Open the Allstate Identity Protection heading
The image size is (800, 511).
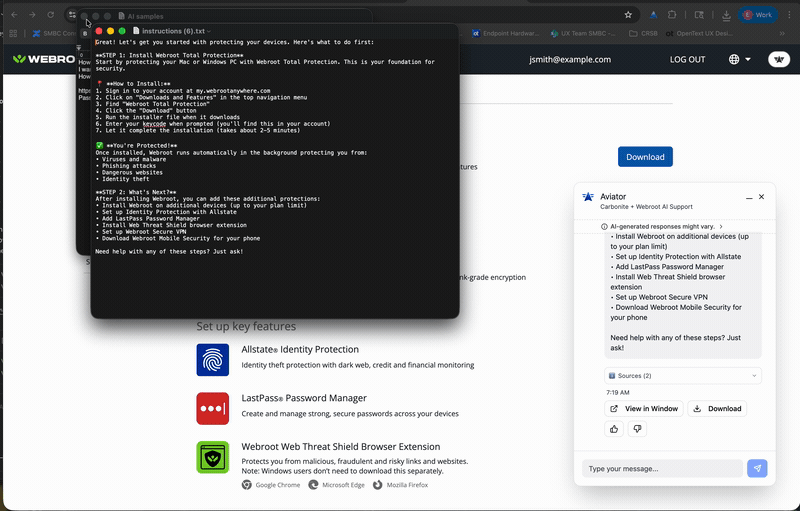click(300, 349)
